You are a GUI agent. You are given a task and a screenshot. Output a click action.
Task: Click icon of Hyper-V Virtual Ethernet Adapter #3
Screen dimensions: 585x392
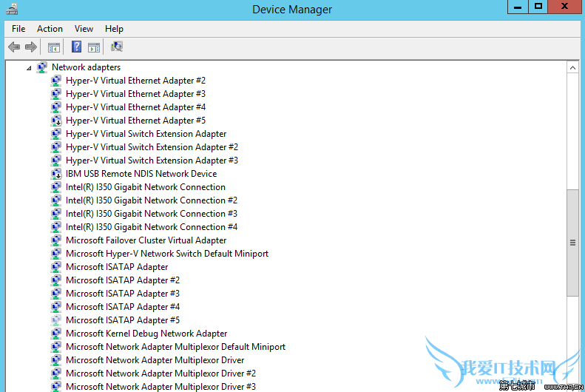click(x=56, y=94)
